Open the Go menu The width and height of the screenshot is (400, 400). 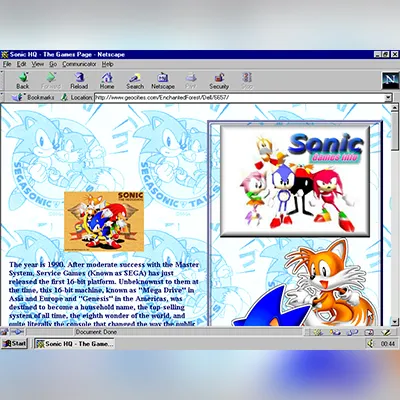[x=53, y=64]
